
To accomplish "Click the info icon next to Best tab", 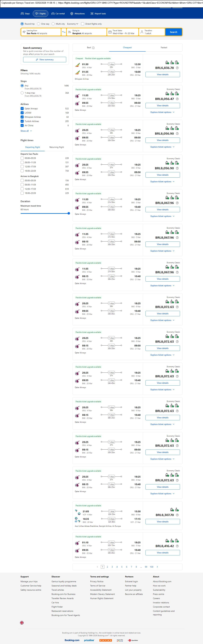I will click(x=93, y=48).
